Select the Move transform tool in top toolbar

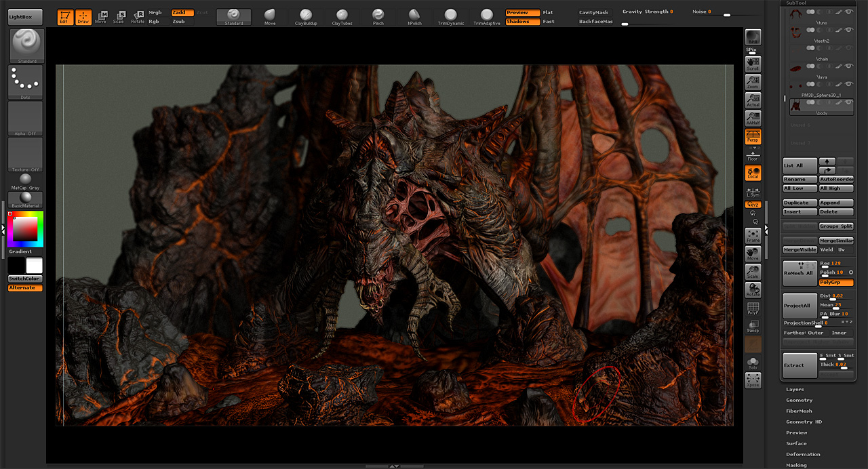click(x=101, y=17)
